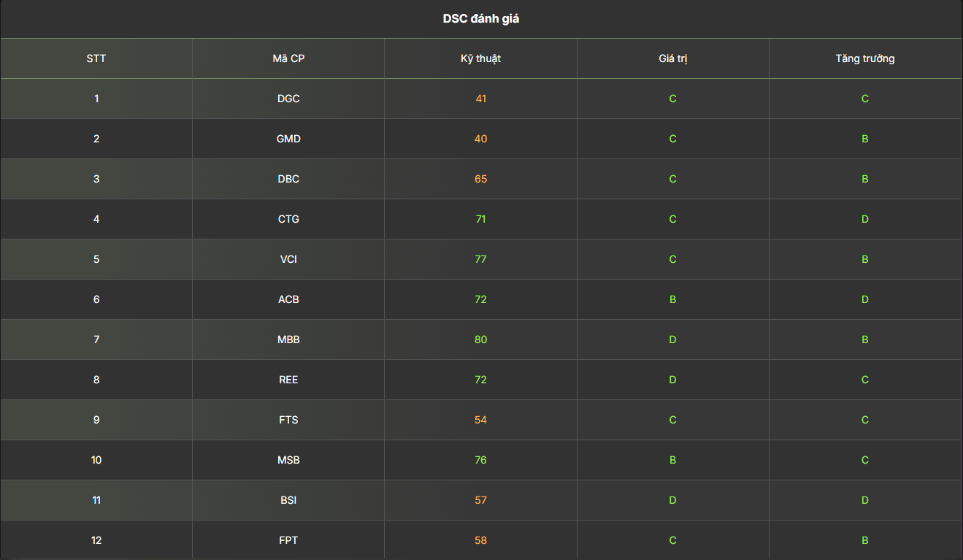Open the MBB stock code
The image size is (963, 560).
[288, 340]
